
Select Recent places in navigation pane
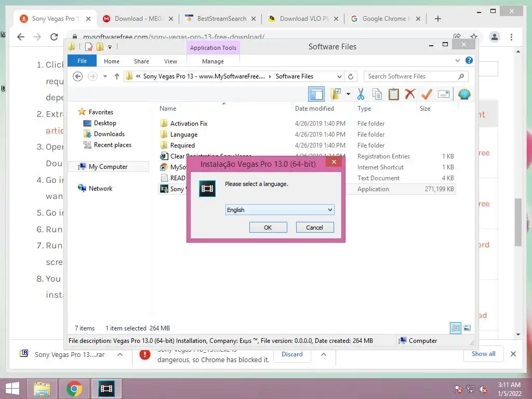tap(112, 144)
